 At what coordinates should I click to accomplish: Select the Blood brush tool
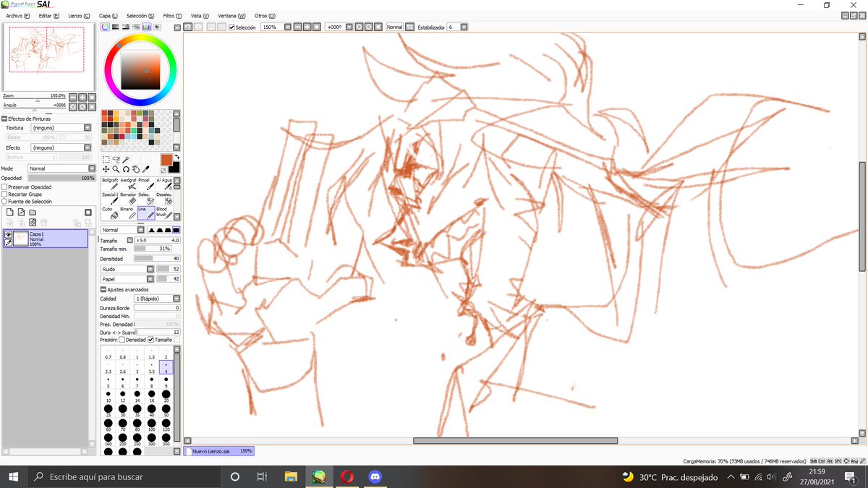point(165,213)
